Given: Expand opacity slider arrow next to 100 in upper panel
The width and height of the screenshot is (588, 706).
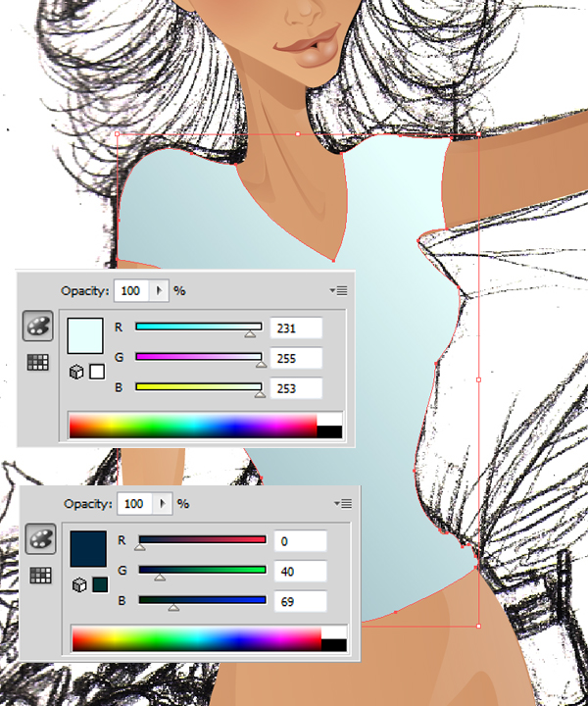Looking at the screenshot, I should 159,291.
